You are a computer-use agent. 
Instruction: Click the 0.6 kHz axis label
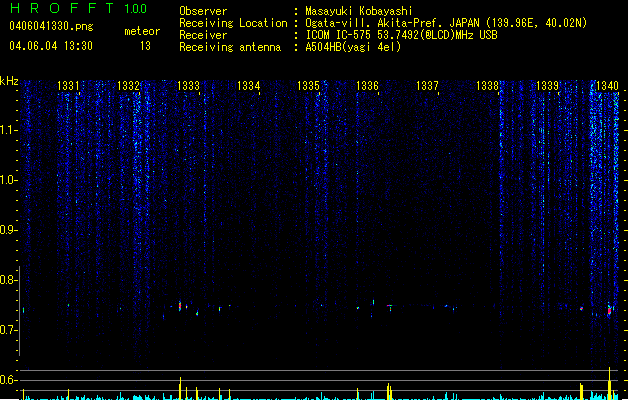(8, 380)
